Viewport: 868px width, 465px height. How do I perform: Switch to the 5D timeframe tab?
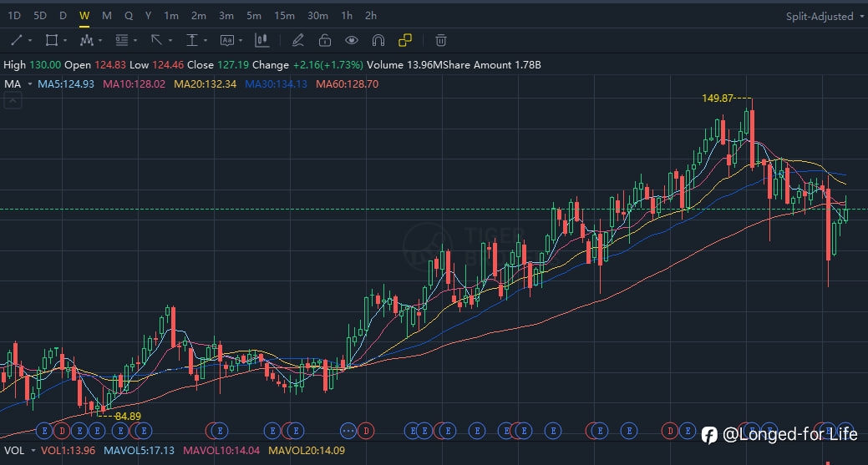tap(40, 16)
